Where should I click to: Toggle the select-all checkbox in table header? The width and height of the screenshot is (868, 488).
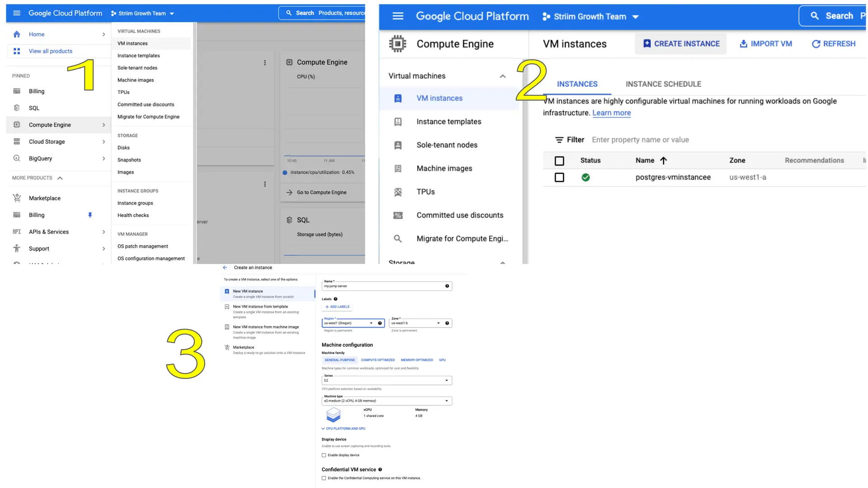tap(559, 161)
